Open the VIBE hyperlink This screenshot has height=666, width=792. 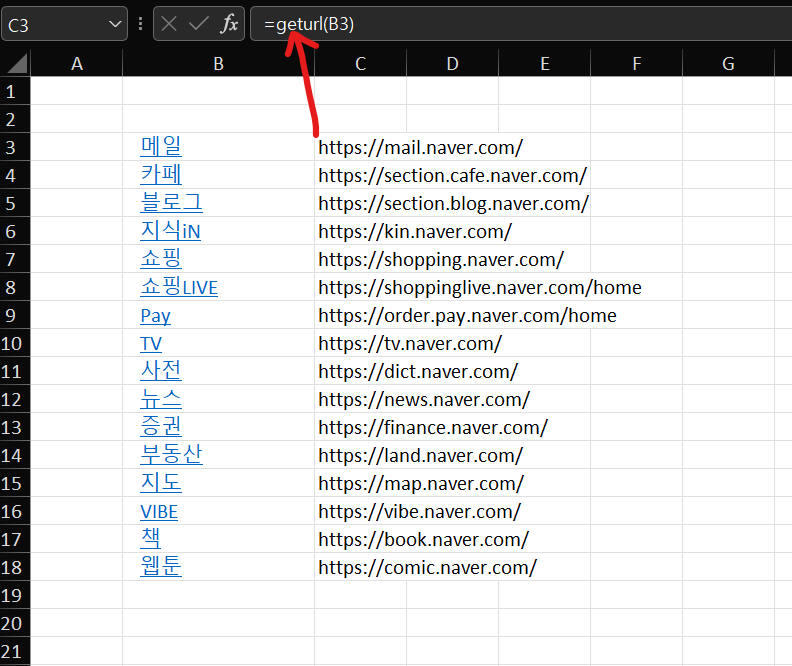point(159,511)
